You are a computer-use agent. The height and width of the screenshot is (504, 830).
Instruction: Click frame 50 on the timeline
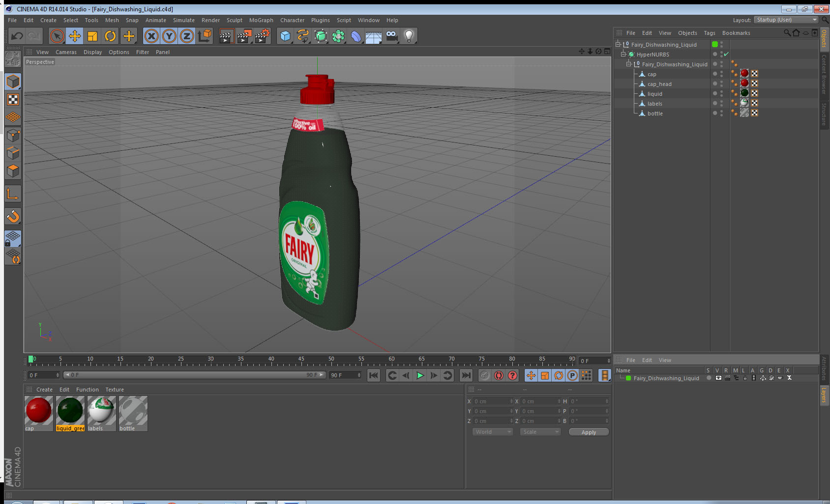pyautogui.click(x=331, y=360)
